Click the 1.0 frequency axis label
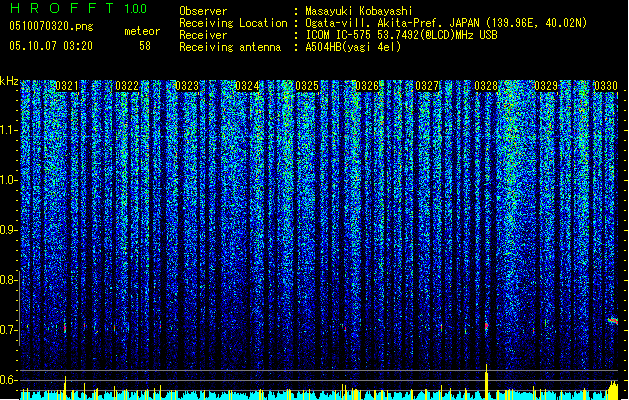Image resolution: width=629 pixels, height=400 pixels. pos(8,180)
